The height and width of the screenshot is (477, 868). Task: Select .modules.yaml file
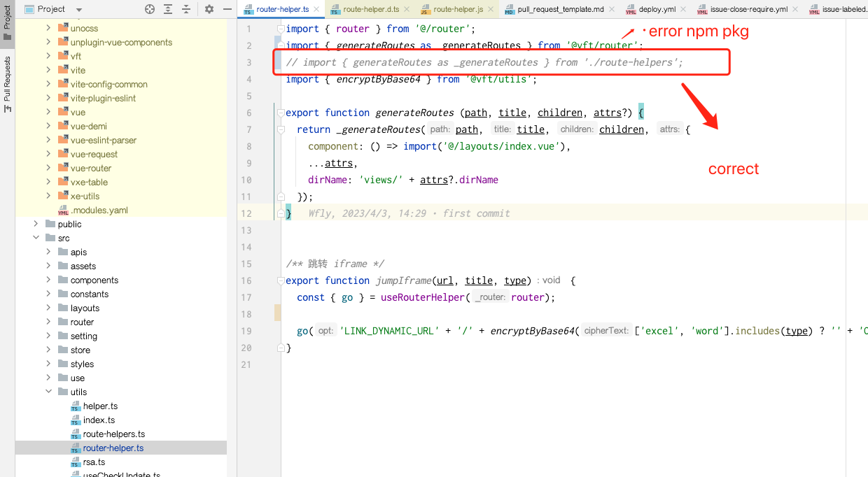click(x=99, y=210)
